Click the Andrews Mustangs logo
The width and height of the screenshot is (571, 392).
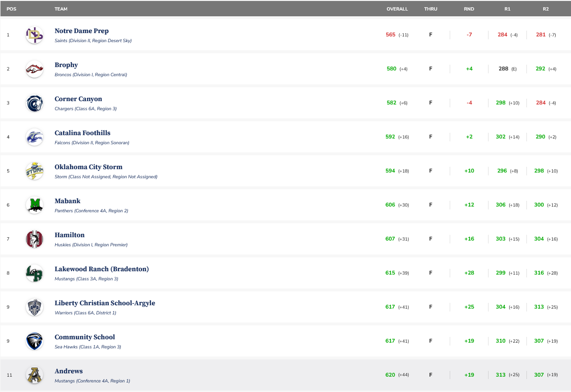pyautogui.click(x=35, y=375)
